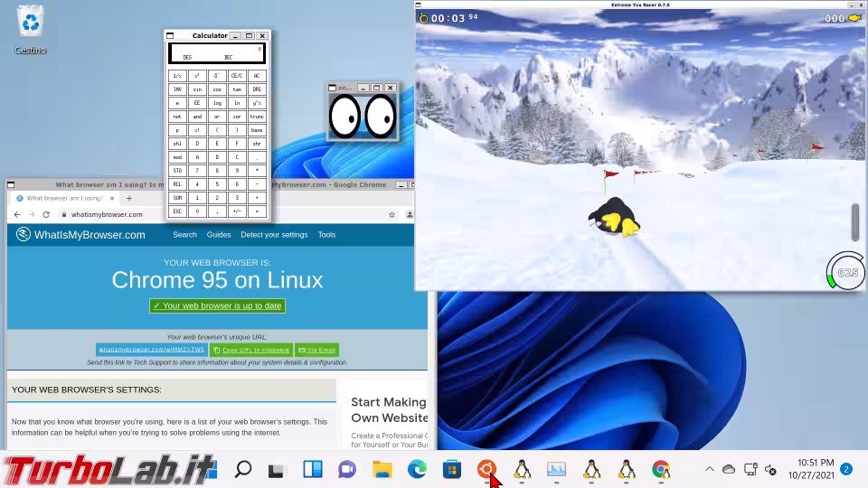Click the log button in Calculator
Screen dimensions: 868x488
coord(217,103)
